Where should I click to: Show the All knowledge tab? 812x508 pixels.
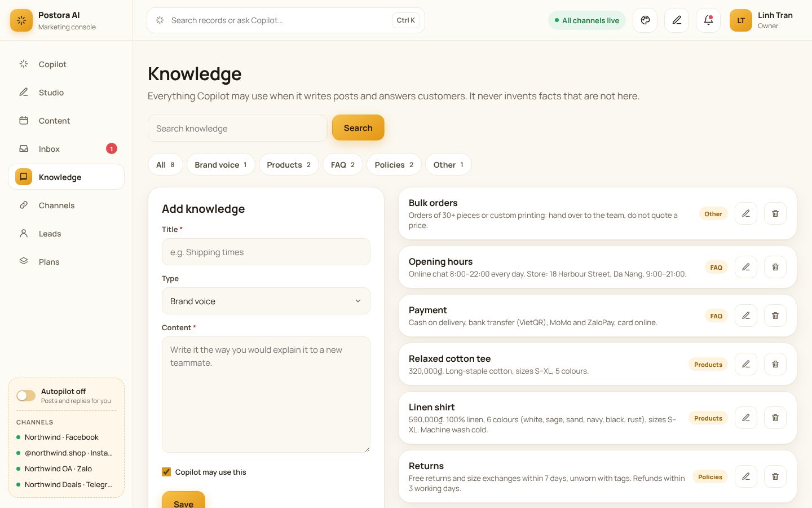pos(165,164)
